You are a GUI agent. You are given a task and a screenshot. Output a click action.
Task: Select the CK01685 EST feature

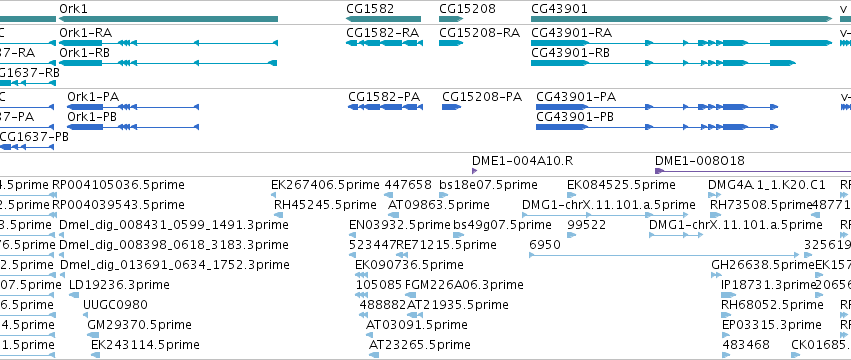pyautogui.click(x=796, y=355)
